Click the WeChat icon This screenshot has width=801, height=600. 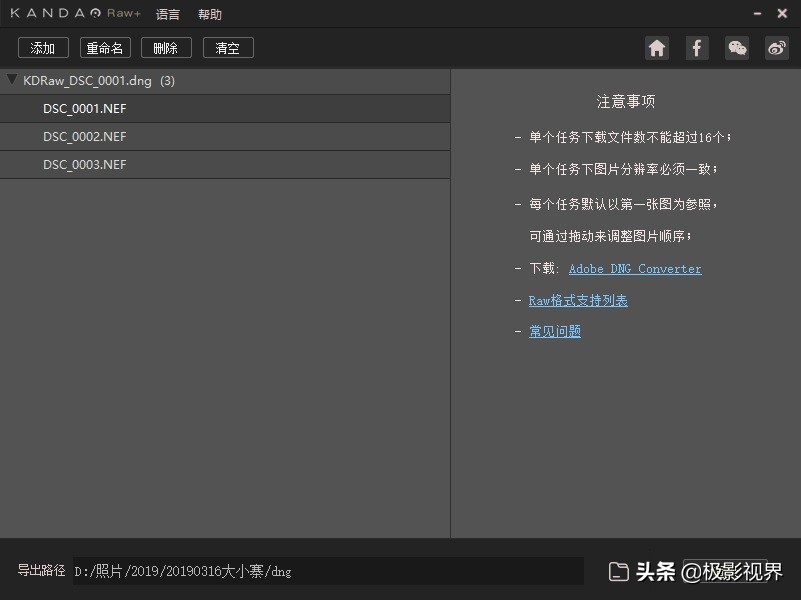point(737,47)
